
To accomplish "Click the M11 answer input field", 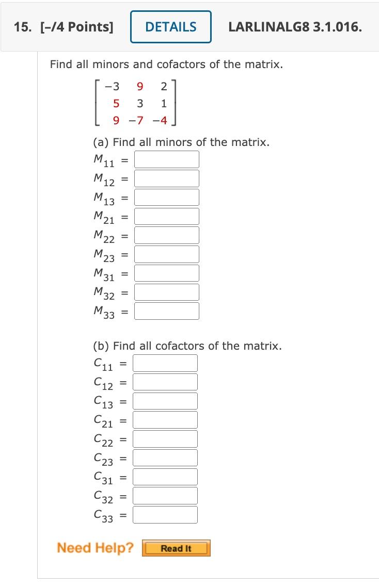I will (166, 159).
